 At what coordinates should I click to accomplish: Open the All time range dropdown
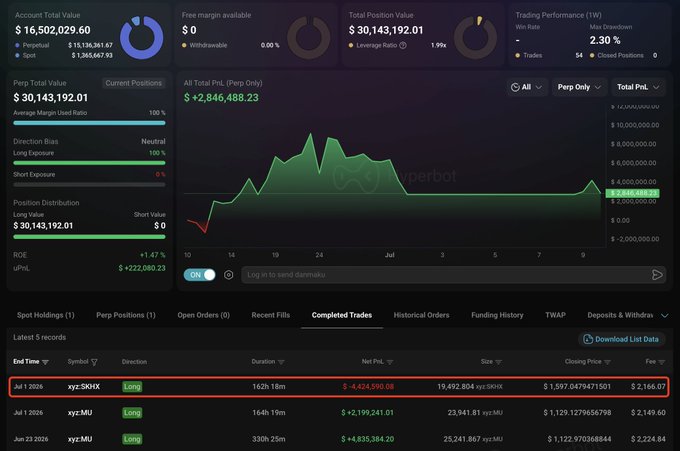526,87
